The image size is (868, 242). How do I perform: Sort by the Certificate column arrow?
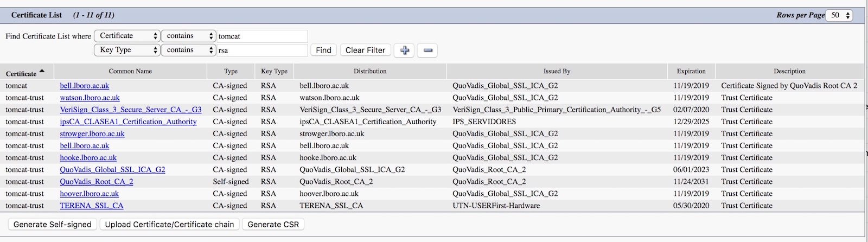click(42, 71)
